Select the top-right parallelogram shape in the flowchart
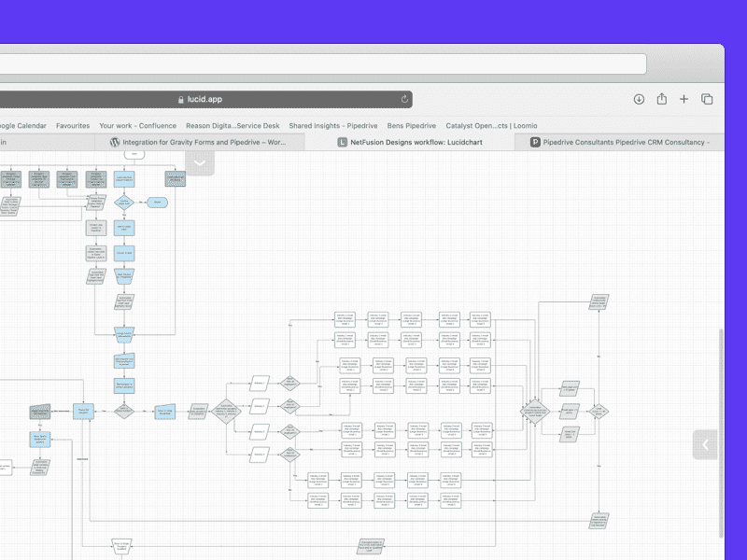 599,301
